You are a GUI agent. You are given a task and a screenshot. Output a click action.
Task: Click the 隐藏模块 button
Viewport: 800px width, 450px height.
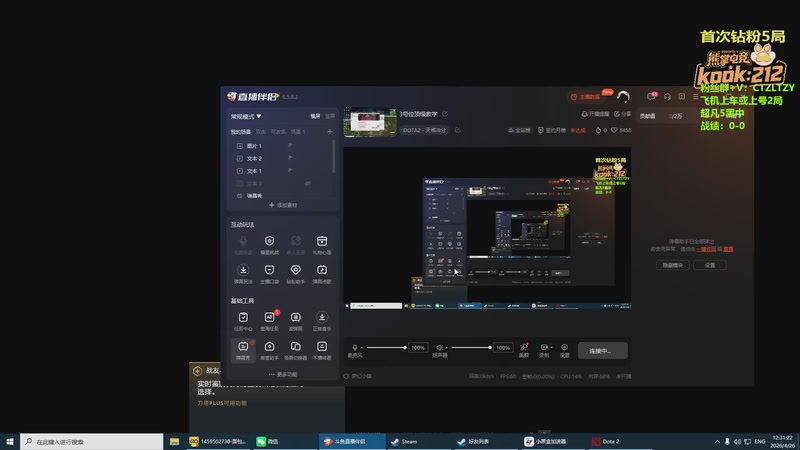672,265
